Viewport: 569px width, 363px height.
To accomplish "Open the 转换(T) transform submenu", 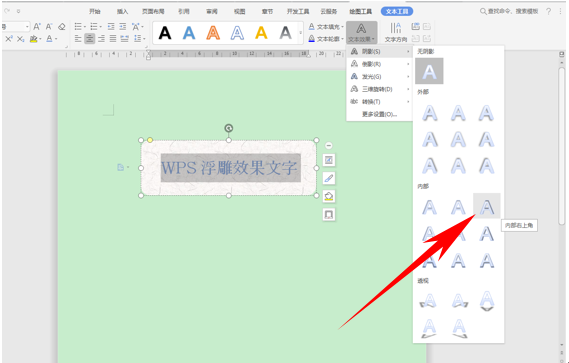I will [380, 102].
